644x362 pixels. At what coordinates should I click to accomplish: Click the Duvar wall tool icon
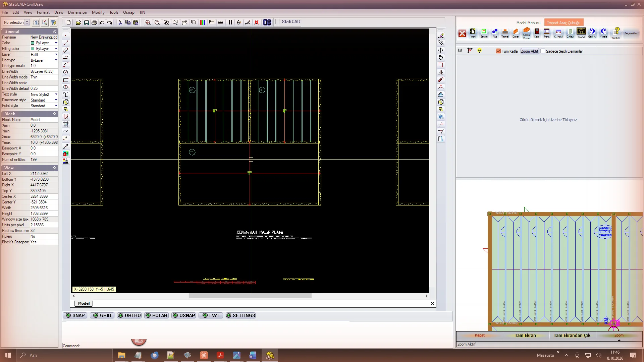tap(516, 33)
